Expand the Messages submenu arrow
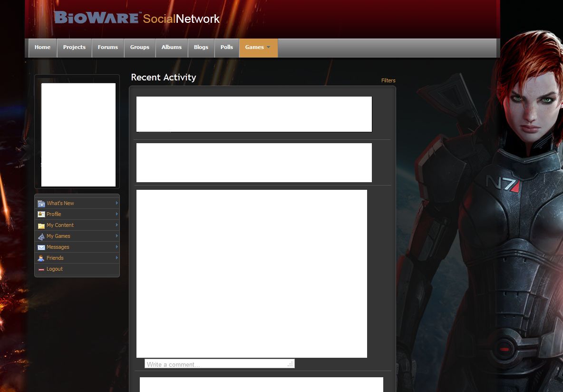This screenshot has width=563, height=392. [116, 247]
